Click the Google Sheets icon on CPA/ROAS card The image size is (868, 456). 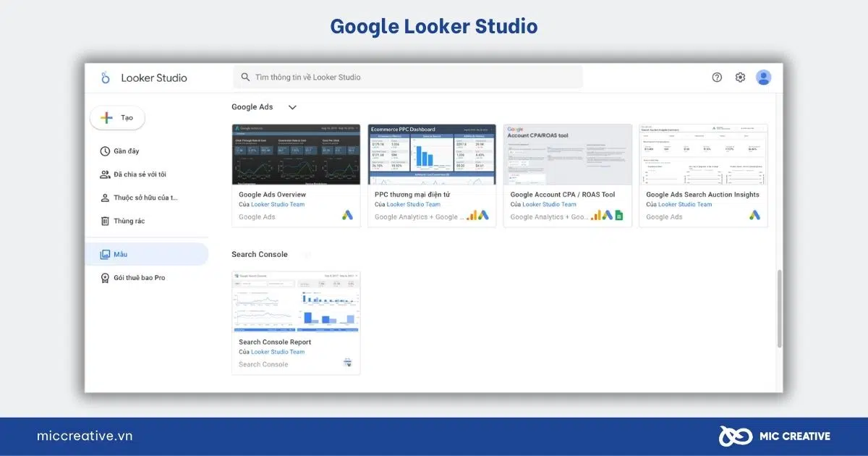(618, 215)
